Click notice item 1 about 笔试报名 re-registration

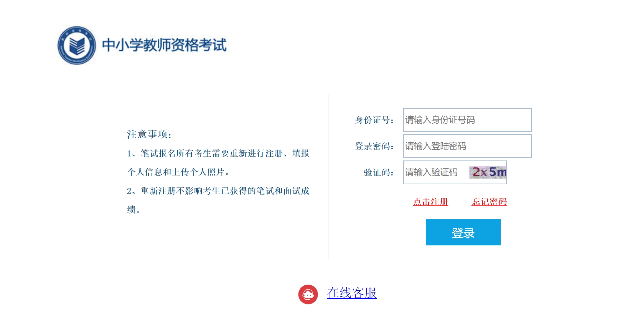[218, 153]
